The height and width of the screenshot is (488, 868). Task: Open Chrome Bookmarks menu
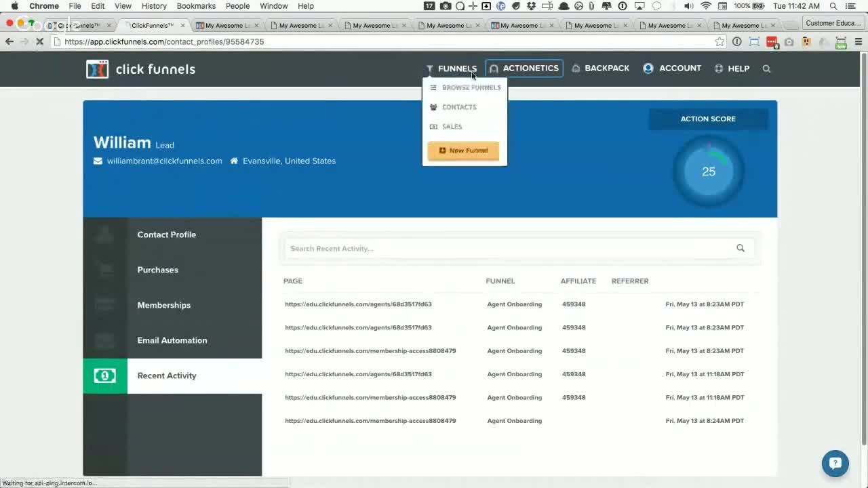tap(196, 6)
